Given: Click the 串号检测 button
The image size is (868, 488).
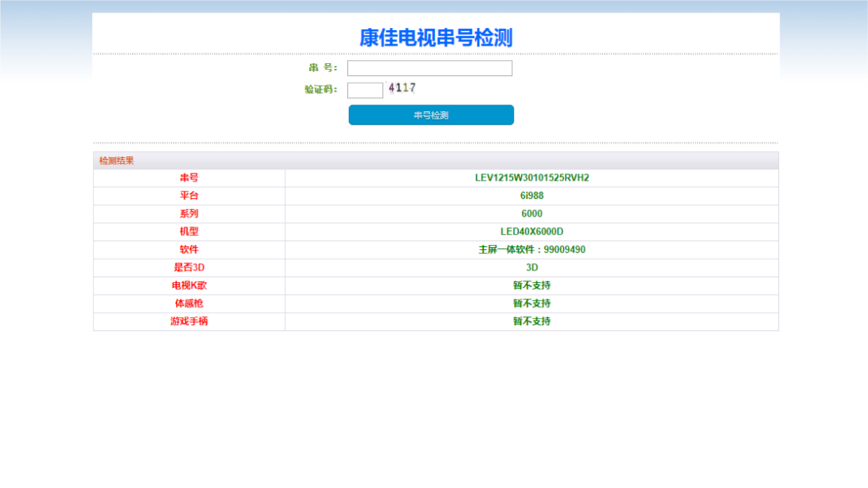Looking at the screenshot, I should pyautogui.click(x=431, y=115).
